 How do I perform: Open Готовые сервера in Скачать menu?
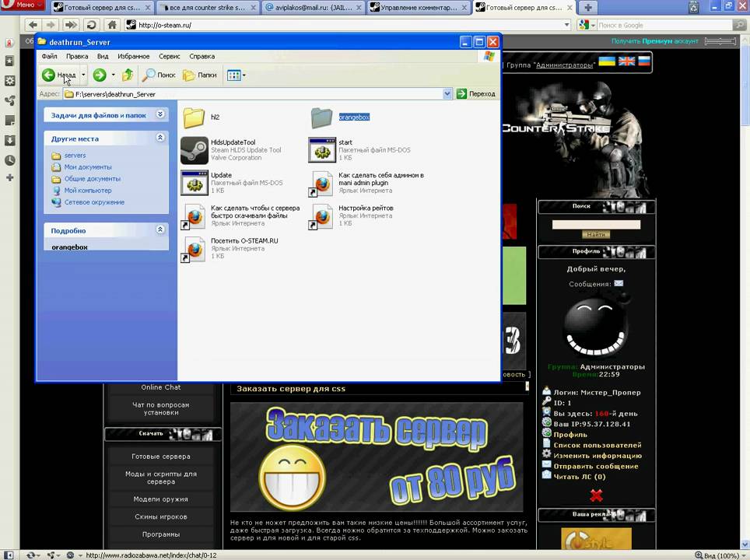pos(161,457)
